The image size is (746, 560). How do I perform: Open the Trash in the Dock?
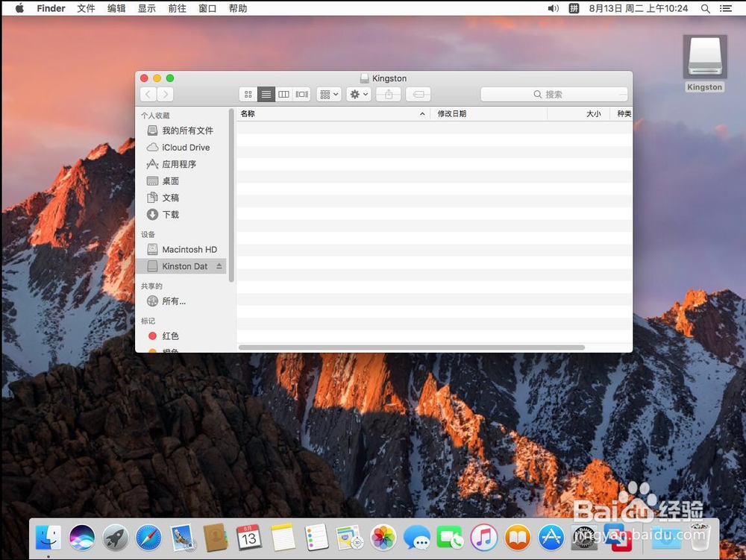700,538
